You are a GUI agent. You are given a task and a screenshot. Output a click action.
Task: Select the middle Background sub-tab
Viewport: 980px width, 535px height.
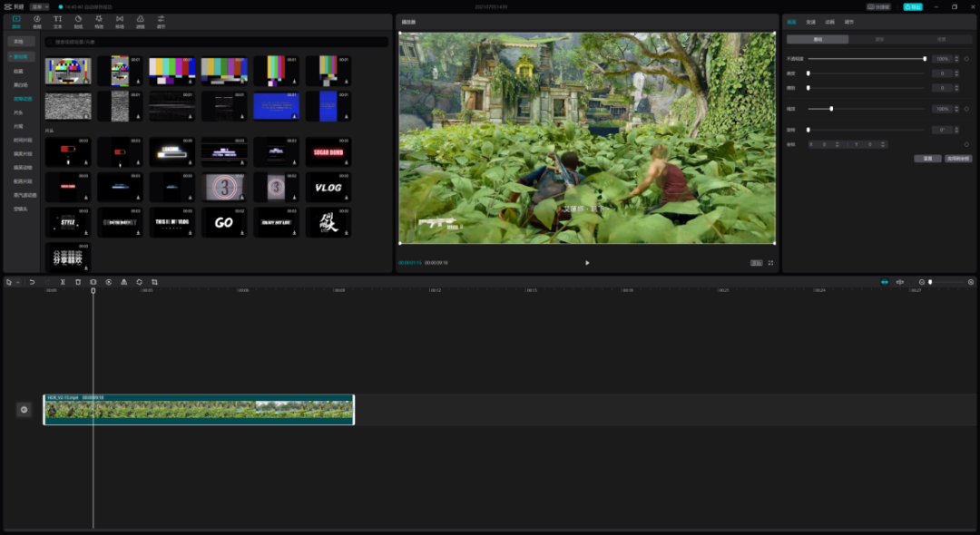(x=879, y=39)
